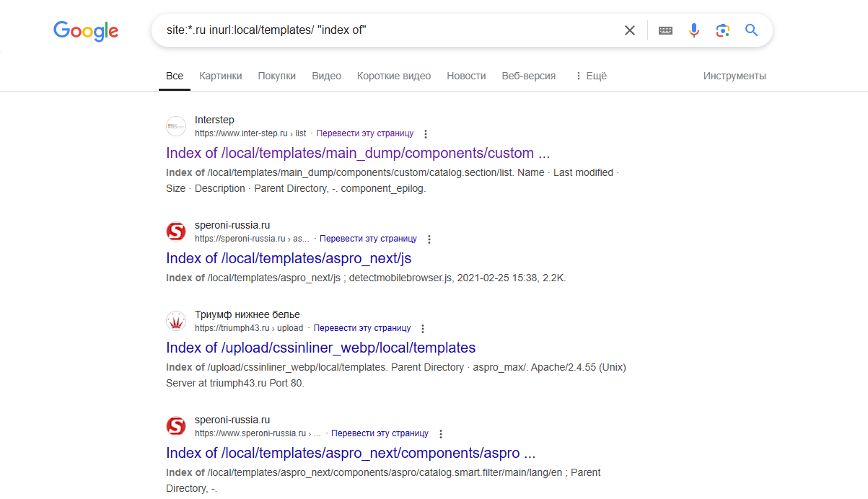
Task: Open Index of /upload/cssinliner_webp/local/templates link
Action: [x=320, y=348]
